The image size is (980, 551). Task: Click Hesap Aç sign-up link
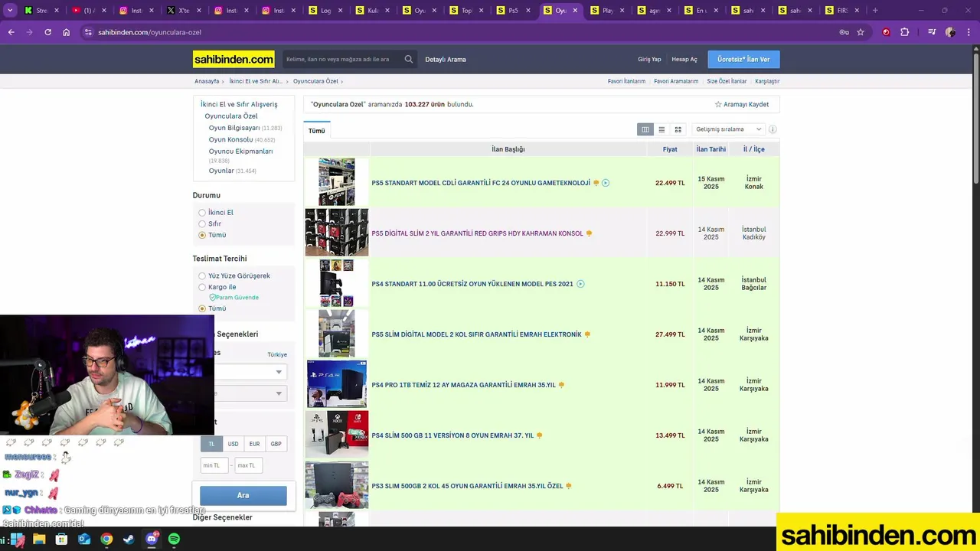tap(684, 60)
